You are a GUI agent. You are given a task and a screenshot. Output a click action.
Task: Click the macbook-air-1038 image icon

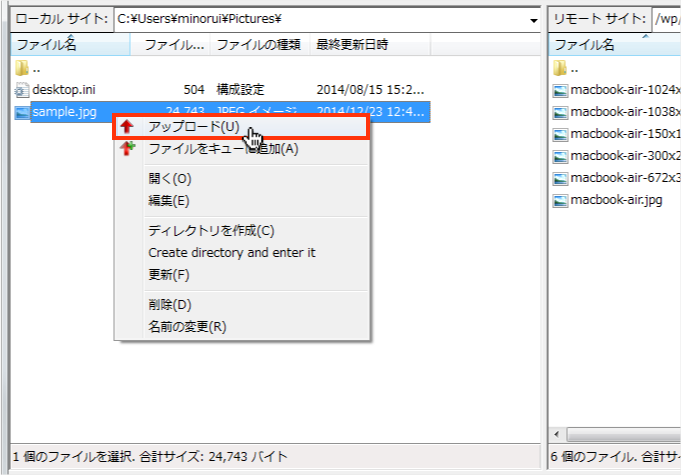[560, 112]
